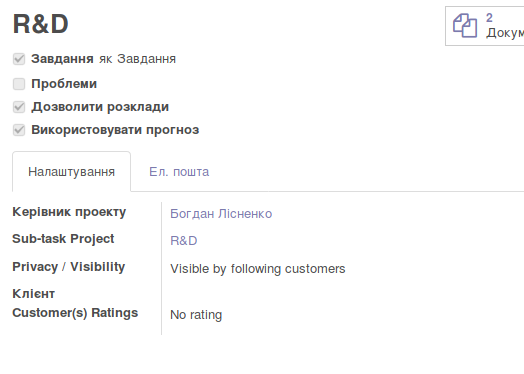The image size is (524, 374).
Task: Toggle the Дозволити розклади checkbox
Action: click(19, 107)
